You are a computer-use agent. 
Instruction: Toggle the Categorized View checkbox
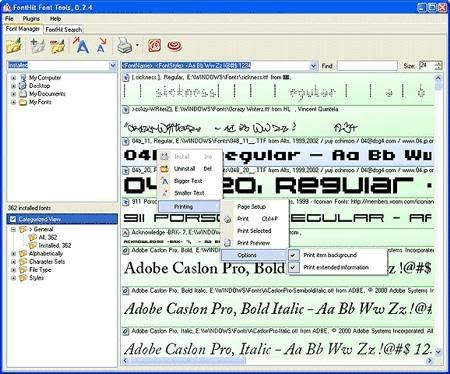[x=13, y=219]
